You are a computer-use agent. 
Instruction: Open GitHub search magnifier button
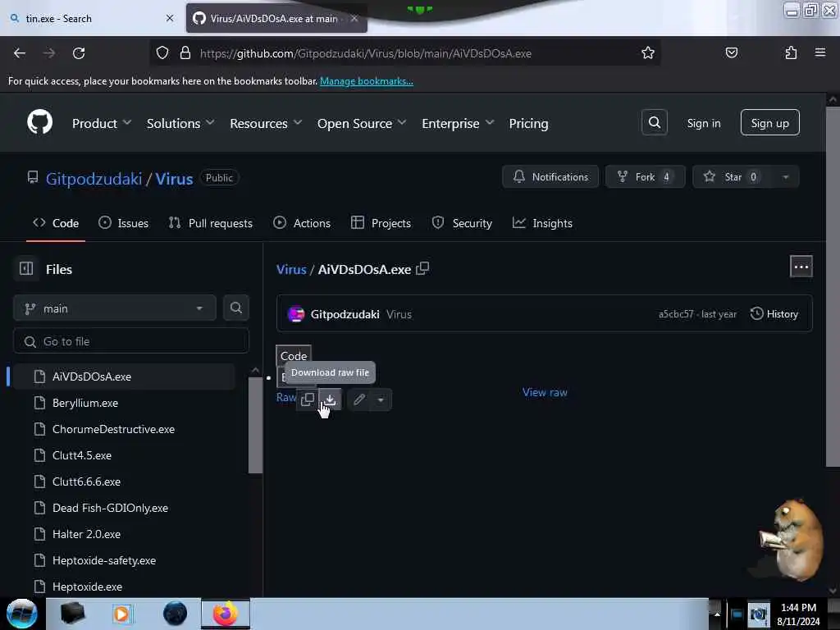pyautogui.click(x=654, y=123)
